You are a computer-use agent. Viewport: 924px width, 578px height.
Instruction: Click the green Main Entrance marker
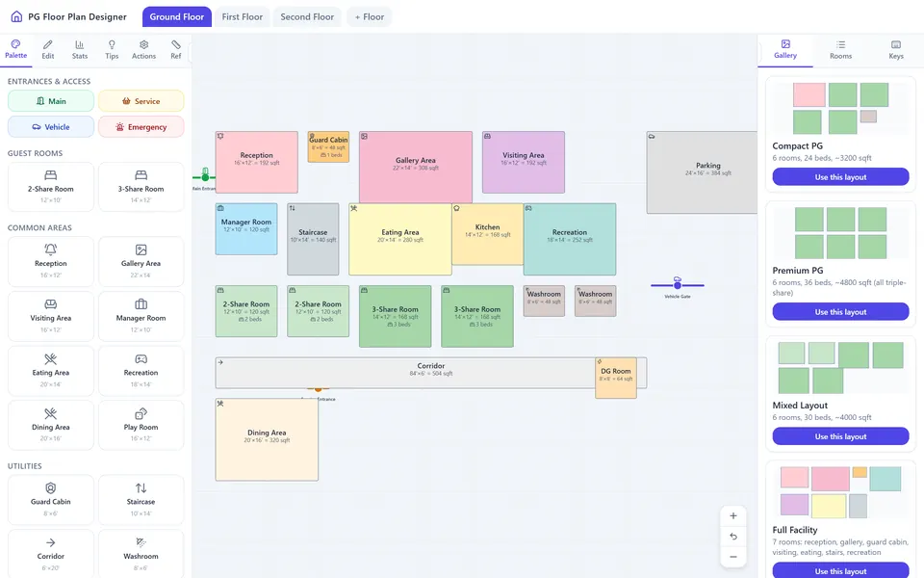(205, 177)
